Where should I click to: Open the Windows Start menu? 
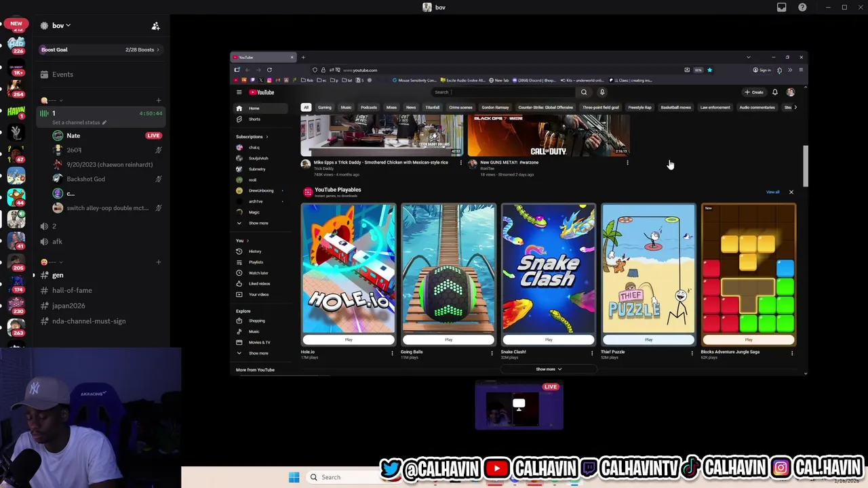tap(294, 477)
